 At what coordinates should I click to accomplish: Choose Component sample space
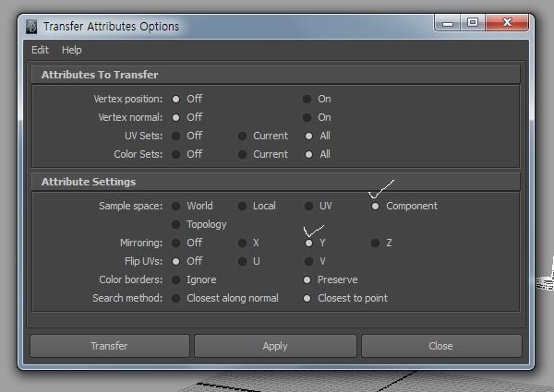pos(375,206)
